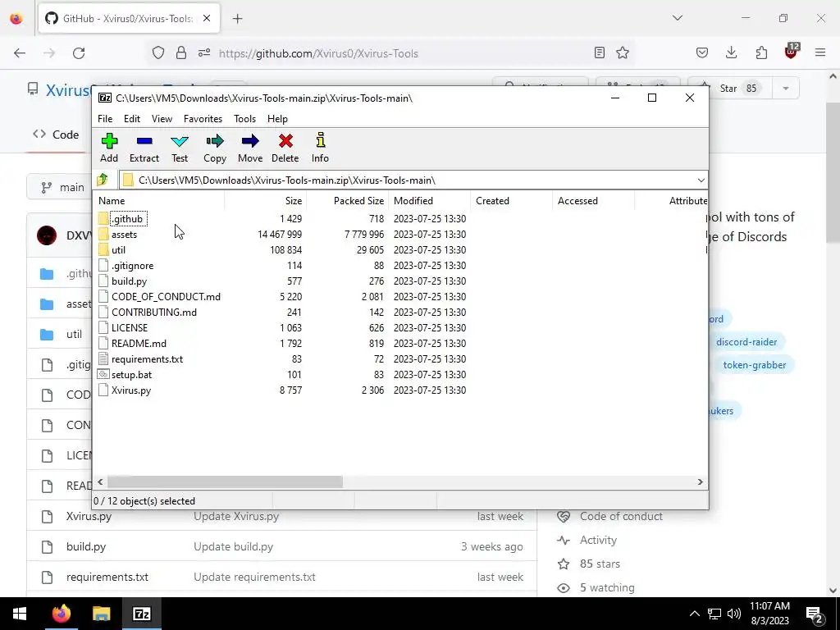The height and width of the screenshot is (630, 840).
Task: Run the Test archive tool
Action: pyautogui.click(x=180, y=148)
